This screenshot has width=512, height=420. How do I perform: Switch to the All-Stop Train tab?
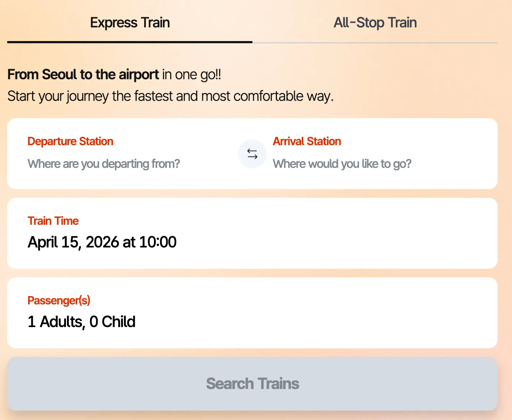tap(375, 22)
